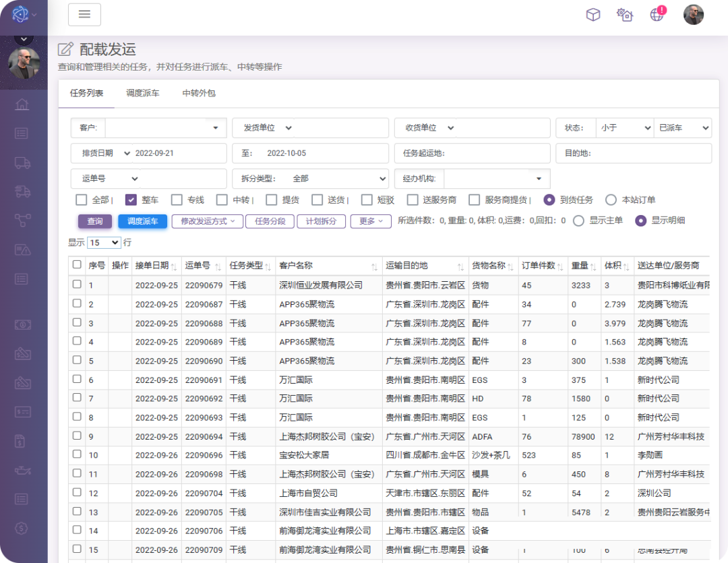Click the hamburger menu button
The image size is (728, 563).
point(84,14)
